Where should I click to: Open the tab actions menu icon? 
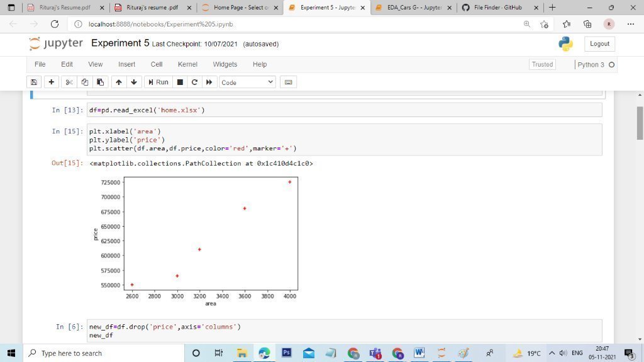(11, 8)
